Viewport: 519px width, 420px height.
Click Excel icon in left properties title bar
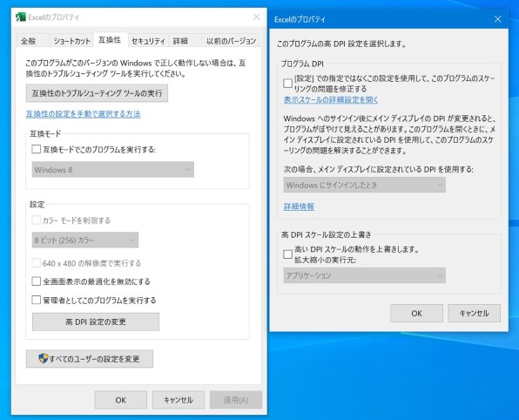coord(21,17)
